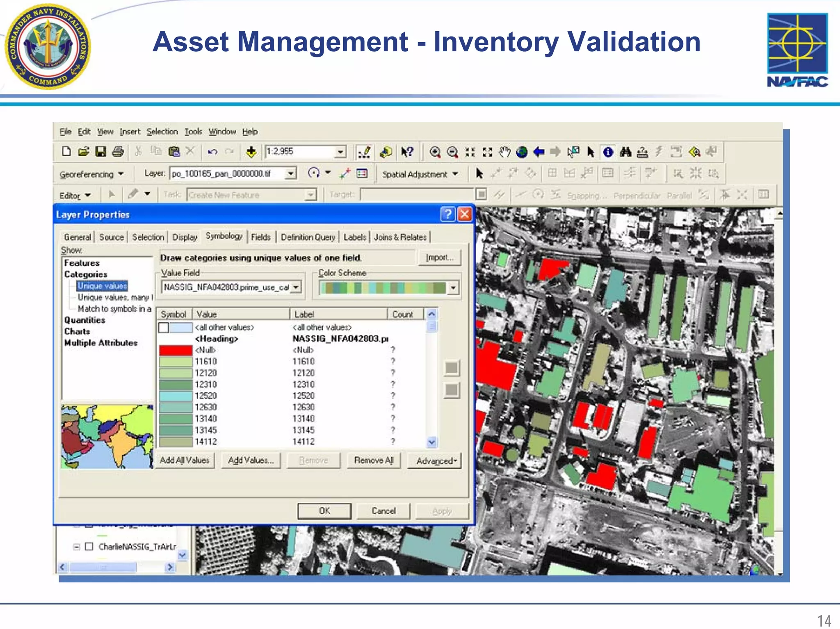Open the Window menu

tap(222, 132)
